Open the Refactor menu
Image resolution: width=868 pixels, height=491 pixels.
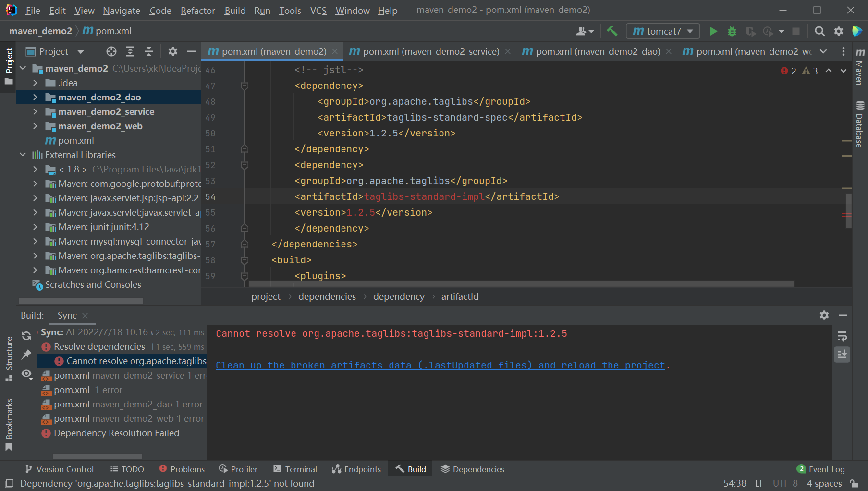pyautogui.click(x=197, y=11)
